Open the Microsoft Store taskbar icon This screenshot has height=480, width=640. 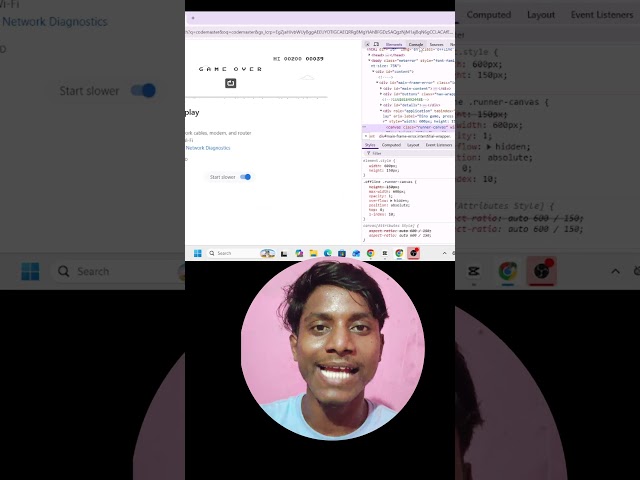342,253
